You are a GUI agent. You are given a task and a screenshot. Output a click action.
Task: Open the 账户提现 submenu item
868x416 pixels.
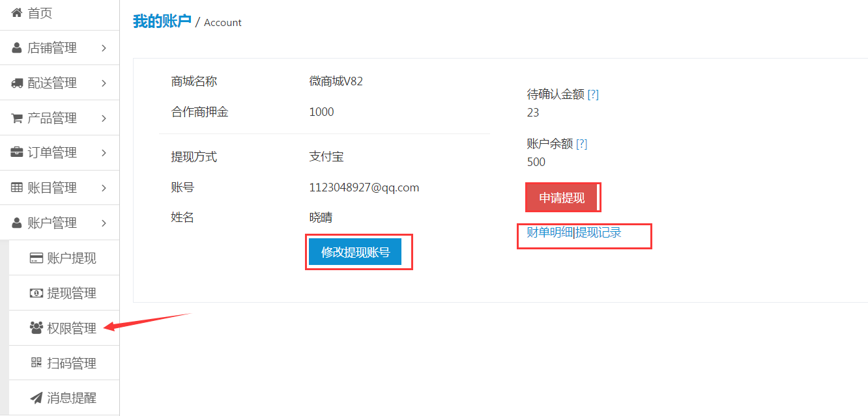pyautogui.click(x=64, y=258)
